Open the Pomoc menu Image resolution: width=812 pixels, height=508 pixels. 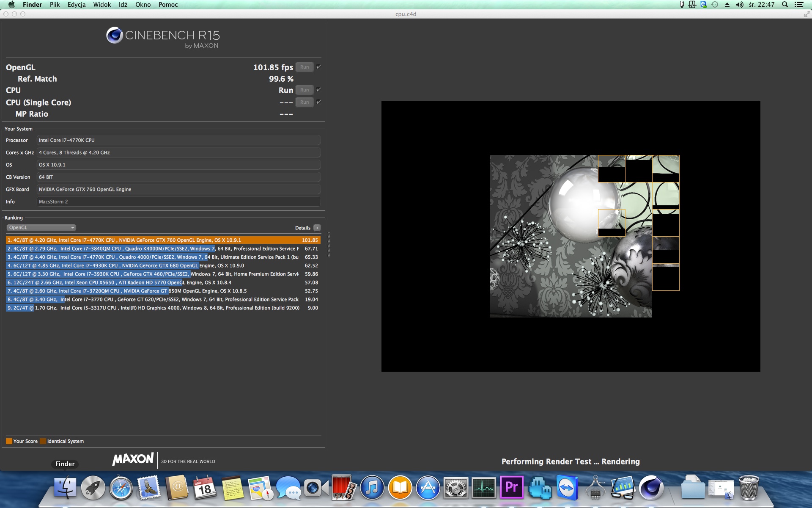pos(168,5)
